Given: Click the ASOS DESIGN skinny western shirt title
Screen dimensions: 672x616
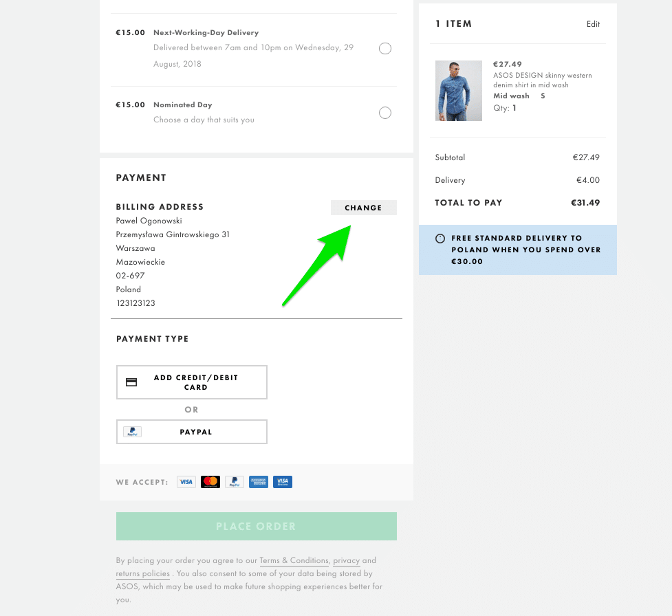Looking at the screenshot, I should pyautogui.click(x=542, y=80).
